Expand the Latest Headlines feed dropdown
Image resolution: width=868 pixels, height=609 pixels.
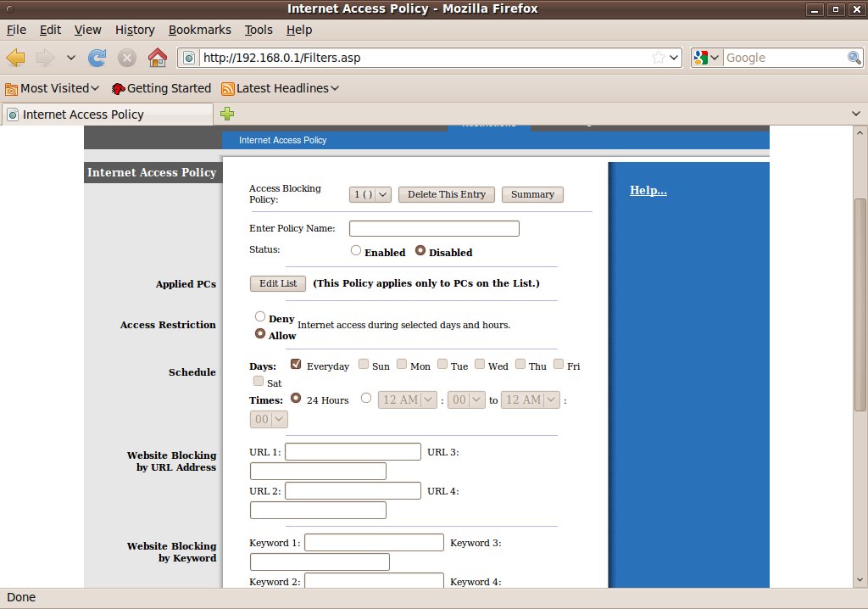pos(281,88)
